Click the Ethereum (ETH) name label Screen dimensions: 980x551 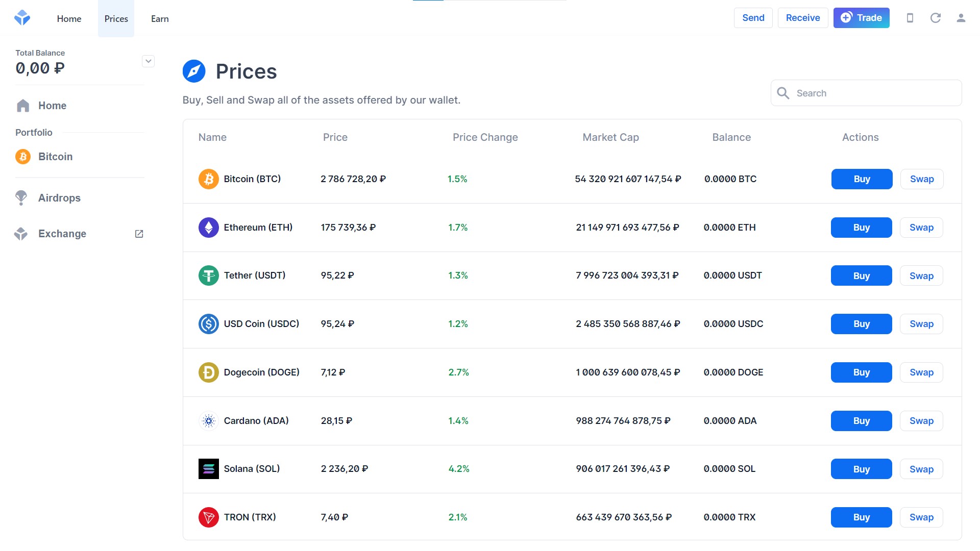point(258,228)
